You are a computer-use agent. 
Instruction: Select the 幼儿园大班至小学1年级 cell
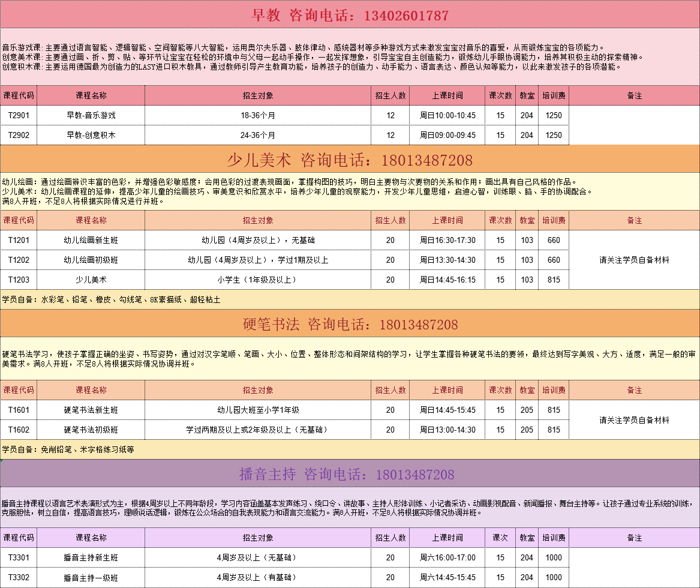tap(258, 410)
